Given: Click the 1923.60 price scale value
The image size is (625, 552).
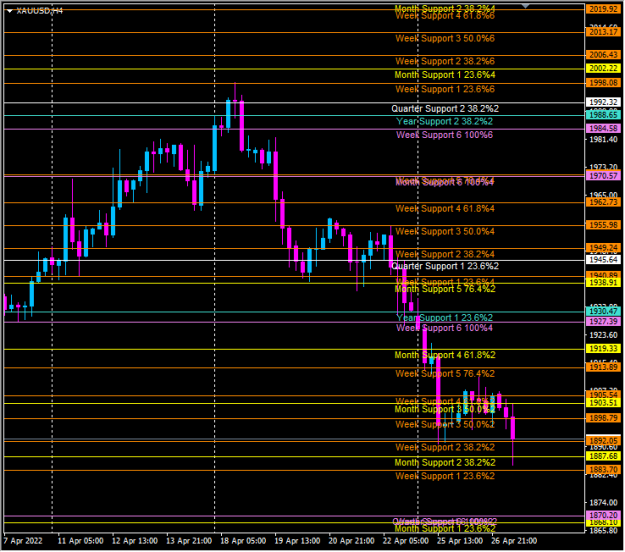Looking at the screenshot, I should (603, 335).
